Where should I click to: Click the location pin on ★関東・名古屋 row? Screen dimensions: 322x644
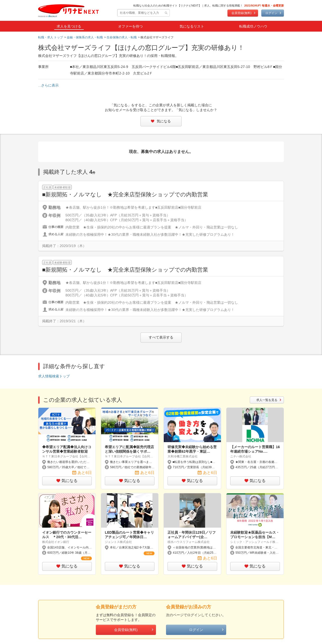pos(232,462)
